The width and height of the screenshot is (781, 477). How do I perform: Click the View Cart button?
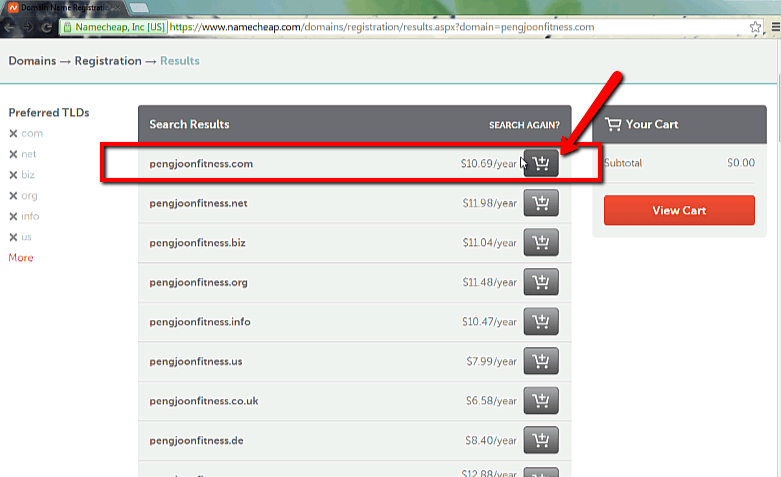pyautogui.click(x=679, y=211)
